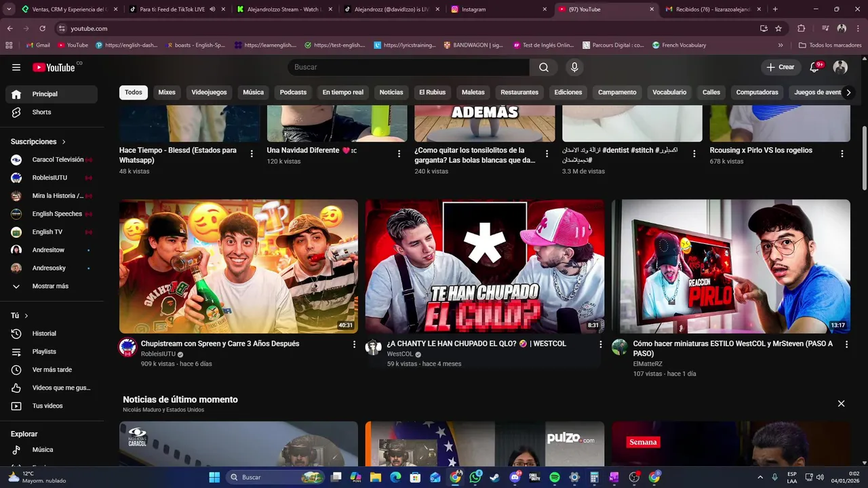Open options for tonsilolitos video
Viewport: 868px width, 488px height.
click(547, 154)
